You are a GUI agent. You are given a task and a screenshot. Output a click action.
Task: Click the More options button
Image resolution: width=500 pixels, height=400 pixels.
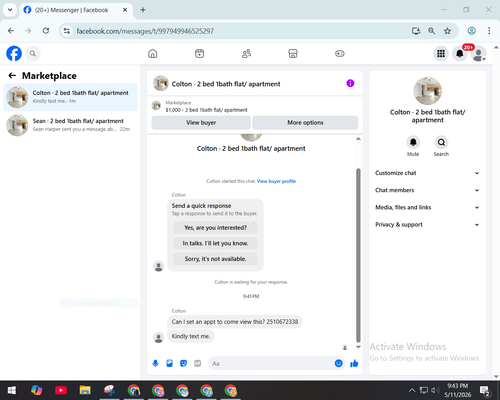click(305, 123)
